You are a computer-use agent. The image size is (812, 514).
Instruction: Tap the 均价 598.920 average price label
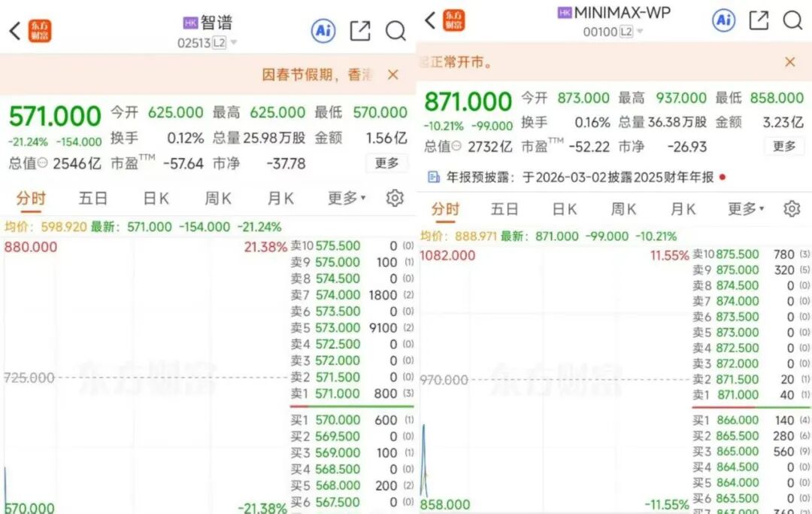click(46, 227)
